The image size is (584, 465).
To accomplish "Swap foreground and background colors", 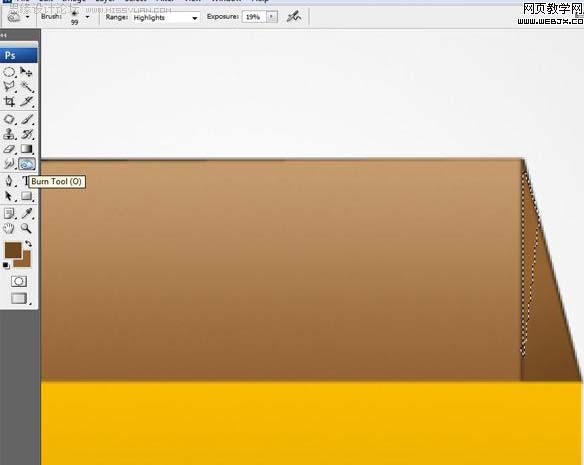I will [x=28, y=244].
